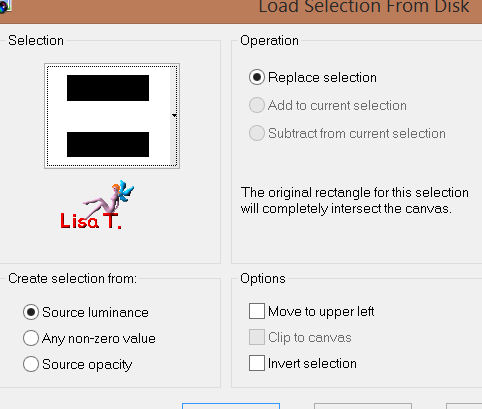Click the original rectangle information message

pos(355,201)
